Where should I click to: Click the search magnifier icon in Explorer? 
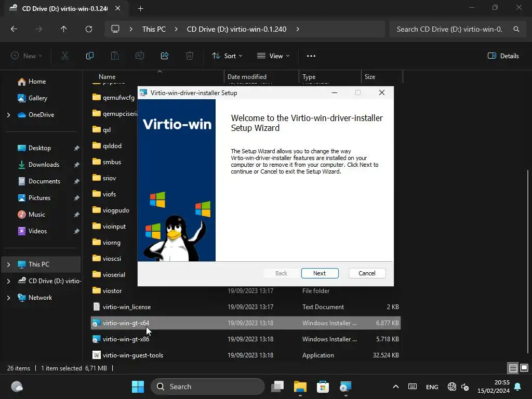[516, 29]
